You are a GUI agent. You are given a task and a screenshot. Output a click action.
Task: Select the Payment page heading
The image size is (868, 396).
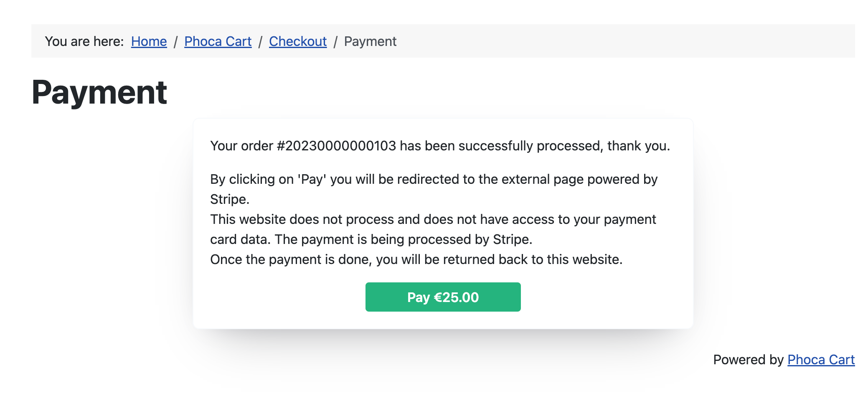(x=100, y=91)
